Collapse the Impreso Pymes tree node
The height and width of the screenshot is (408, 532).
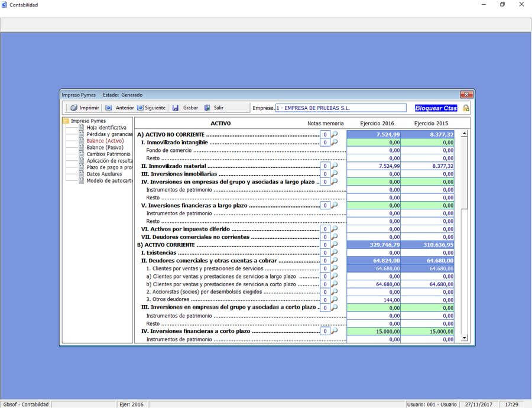pyautogui.click(x=65, y=121)
